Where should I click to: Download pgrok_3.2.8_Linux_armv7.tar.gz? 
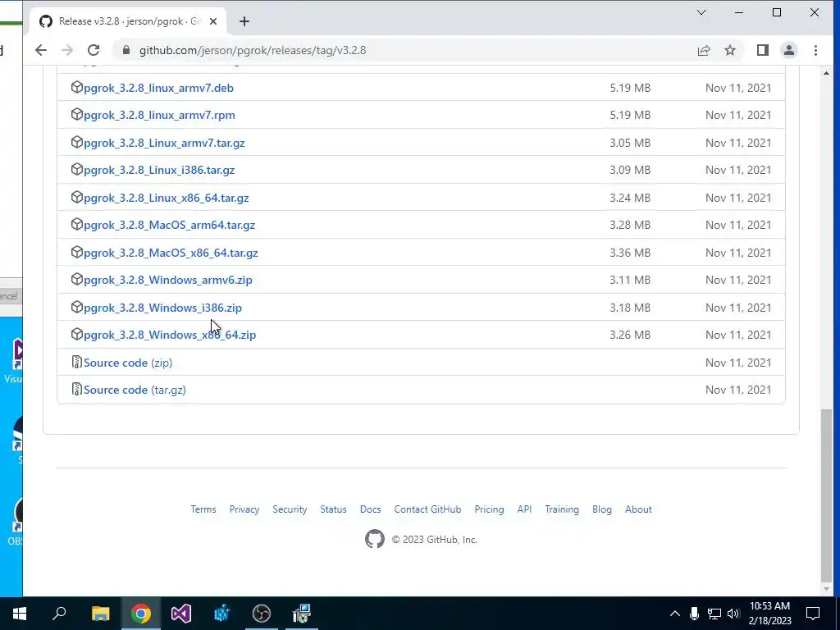164,143
